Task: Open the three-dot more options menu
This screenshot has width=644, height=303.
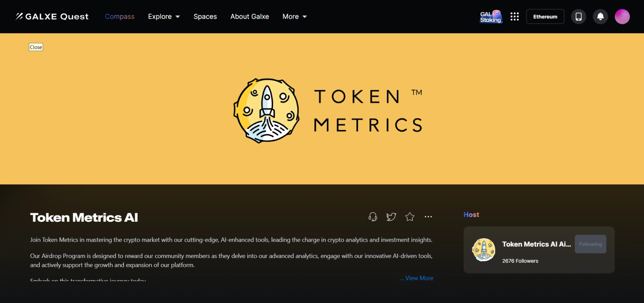Action: click(x=428, y=217)
